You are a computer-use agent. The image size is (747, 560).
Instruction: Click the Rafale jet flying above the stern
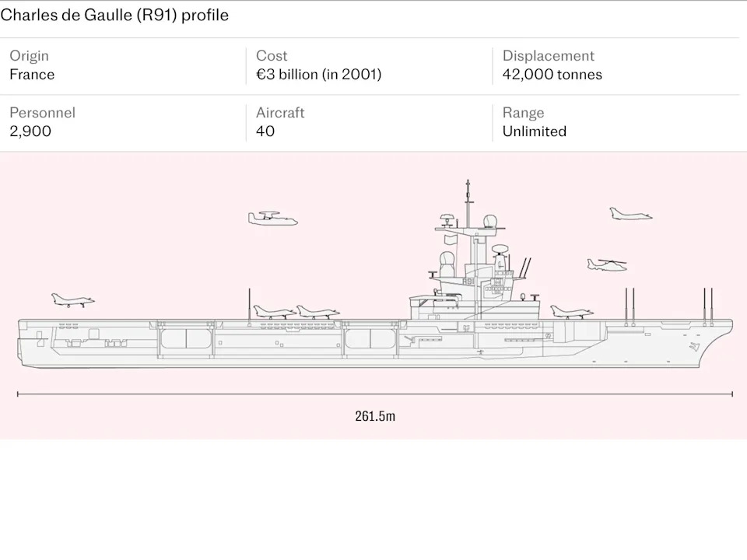(630, 213)
